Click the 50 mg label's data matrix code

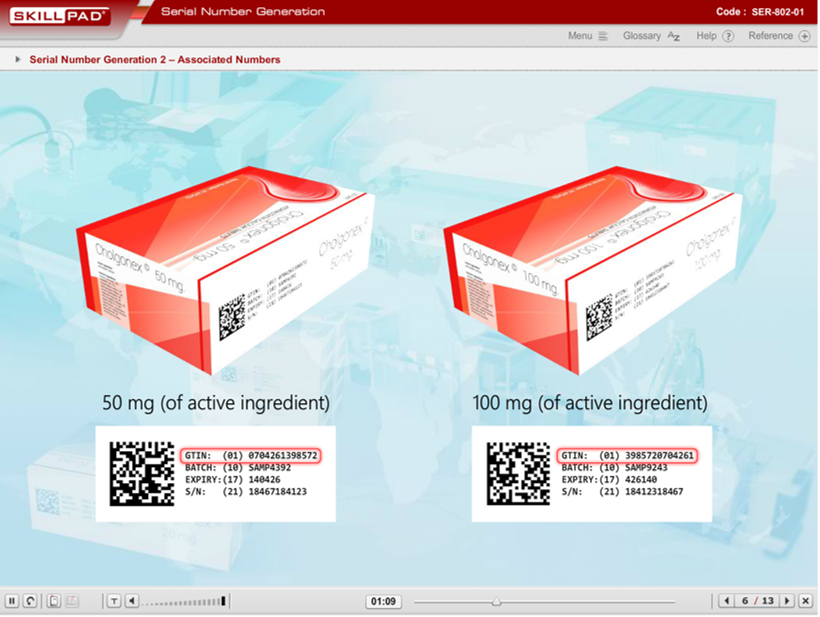point(142,474)
